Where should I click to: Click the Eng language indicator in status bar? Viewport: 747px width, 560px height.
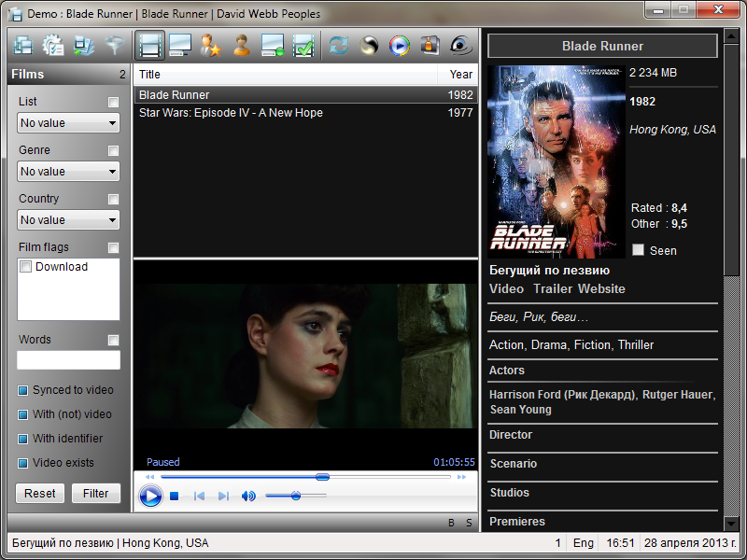[583, 543]
